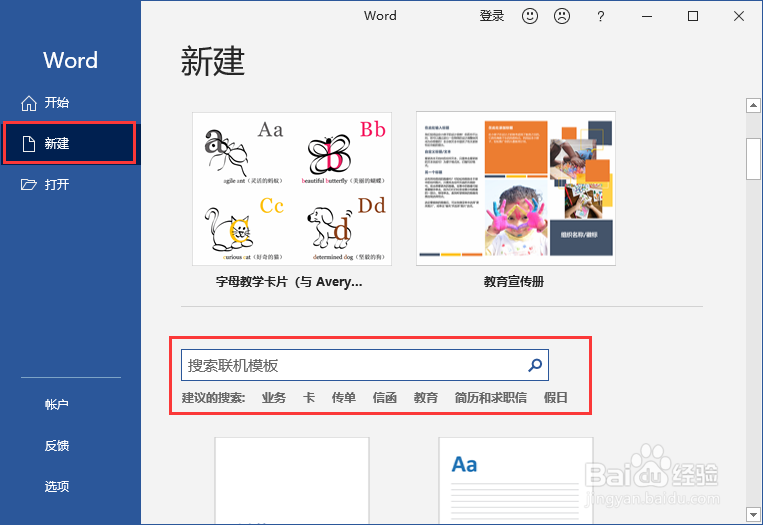The width and height of the screenshot is (763, 525).
Task: Select the Aa lined document template
Action: (x=516, y=481)
